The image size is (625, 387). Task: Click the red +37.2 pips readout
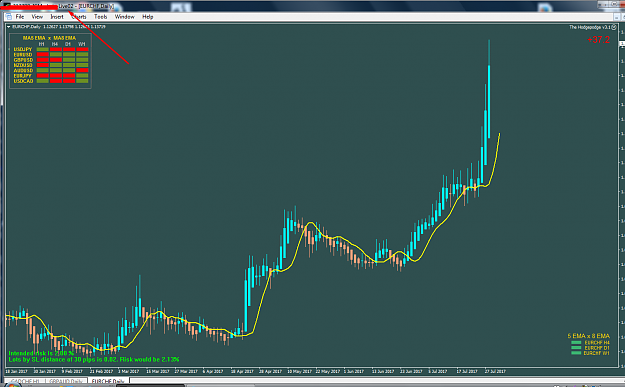click(x=598, y=40)
